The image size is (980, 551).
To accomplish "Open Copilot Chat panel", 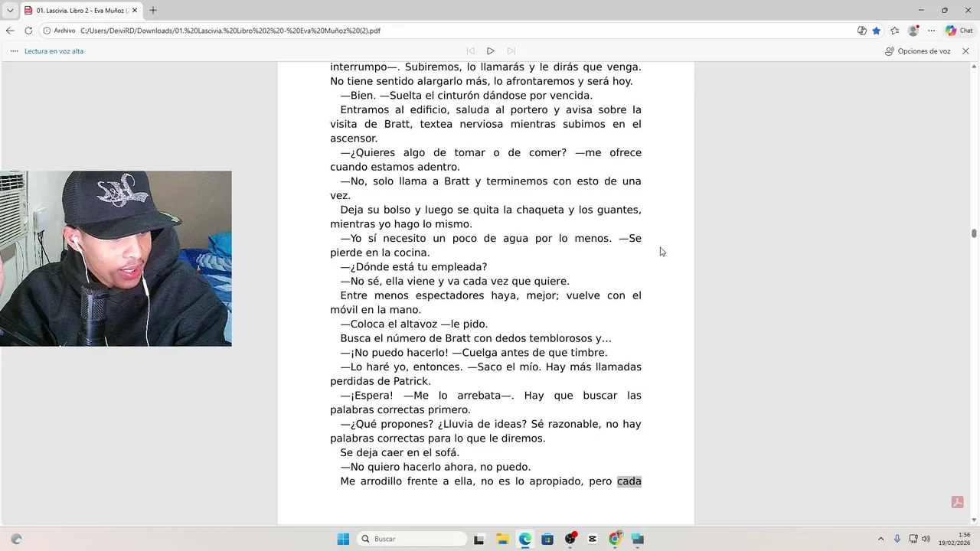I will tap(959, 31).
